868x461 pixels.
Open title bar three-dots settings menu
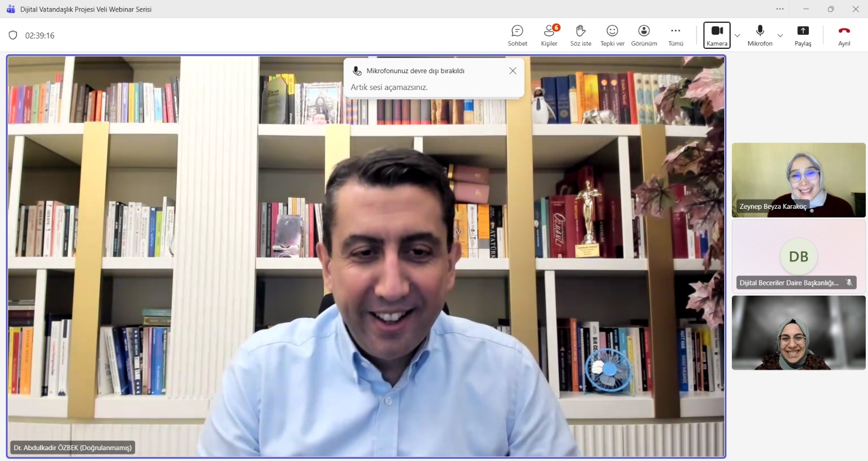(780, 9)
